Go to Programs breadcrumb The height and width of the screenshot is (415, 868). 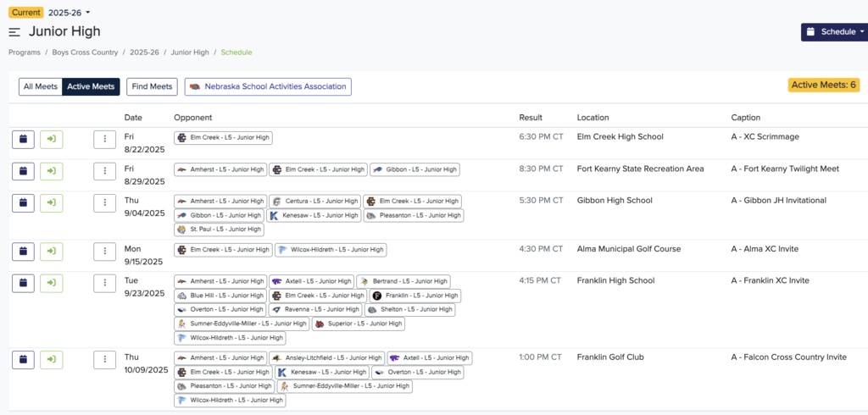click(25, 53)
